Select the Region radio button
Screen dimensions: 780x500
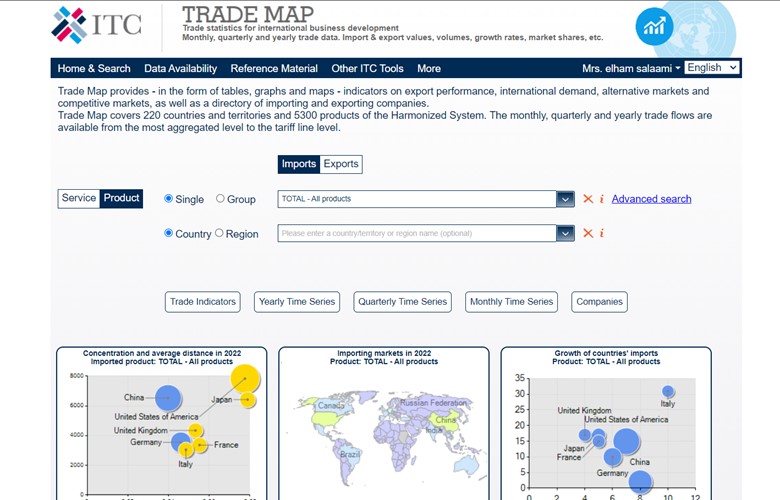coord(219,233)
